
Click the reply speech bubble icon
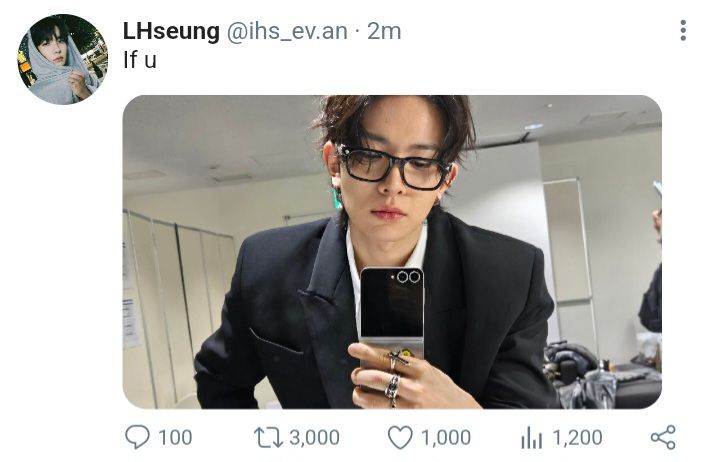137,437
